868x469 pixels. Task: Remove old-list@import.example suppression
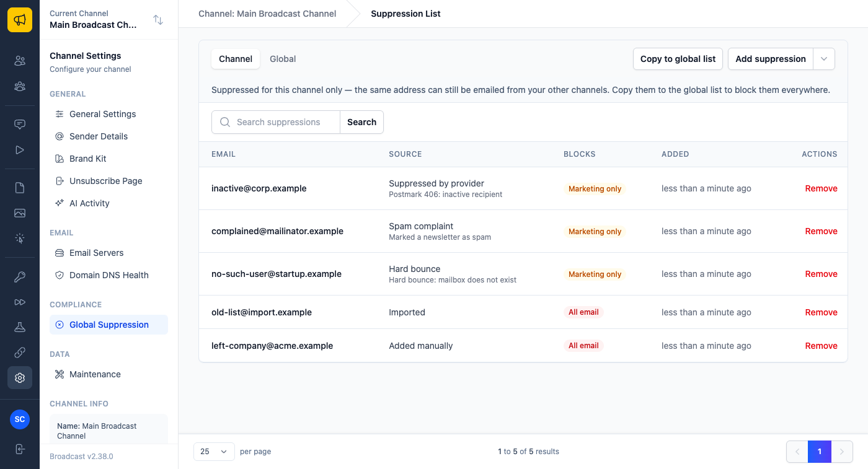[821, 312]
